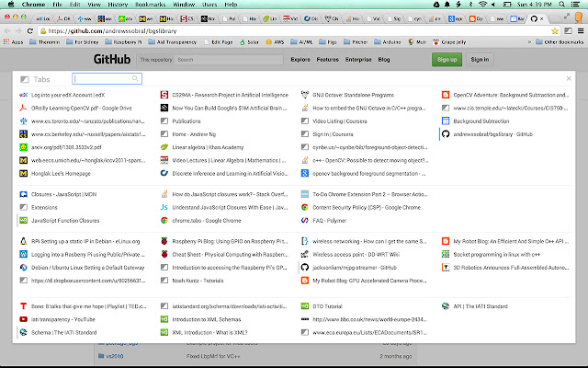Click the Sign up button on GitHub
The width and height of the screenshot is (588, 368).
pyautogui.click(x=447, y=59)
